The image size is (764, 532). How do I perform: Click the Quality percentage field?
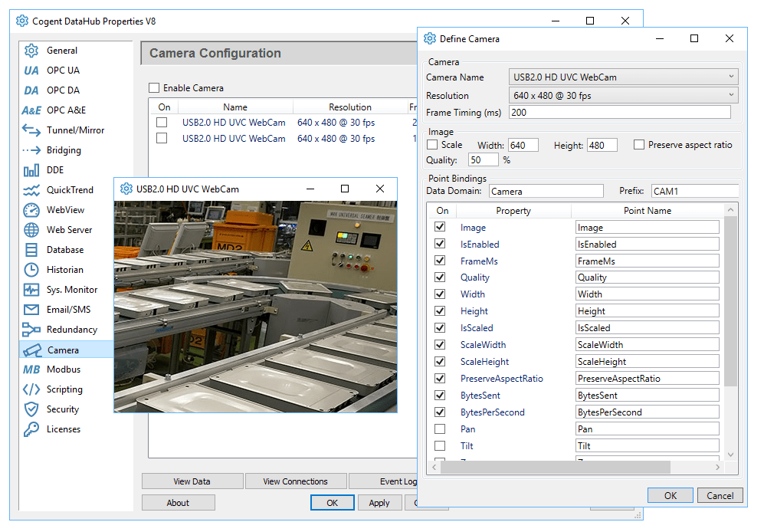tap(484, 159)
